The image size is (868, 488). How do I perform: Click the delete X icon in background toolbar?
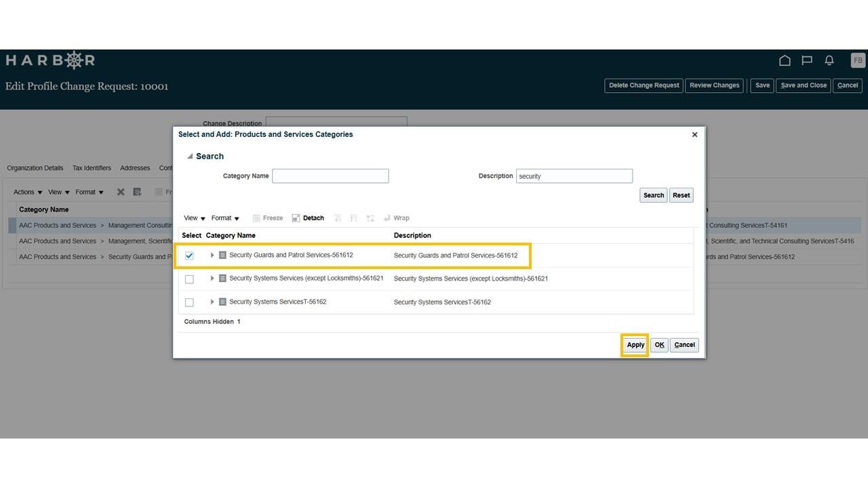[x=121, y=192]
